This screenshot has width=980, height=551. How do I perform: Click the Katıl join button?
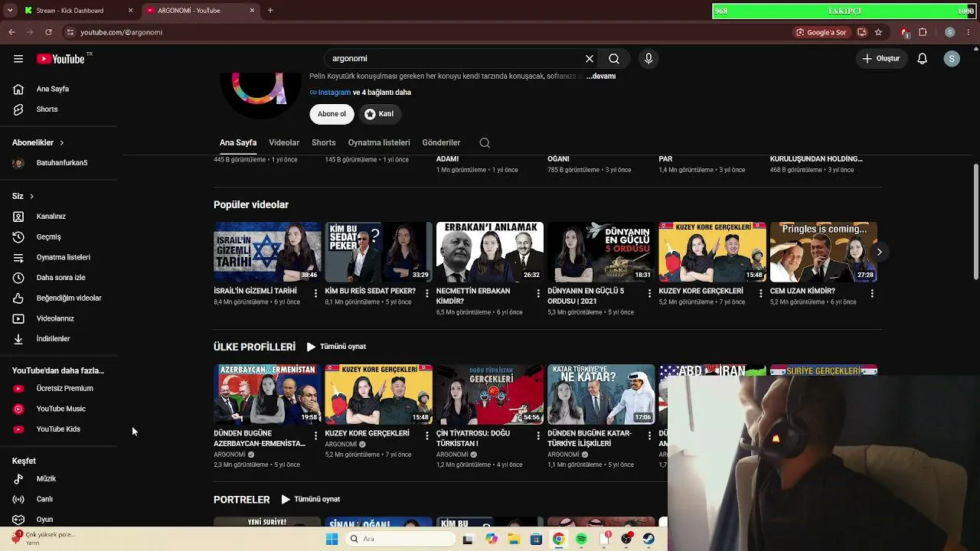pos(379,114)
